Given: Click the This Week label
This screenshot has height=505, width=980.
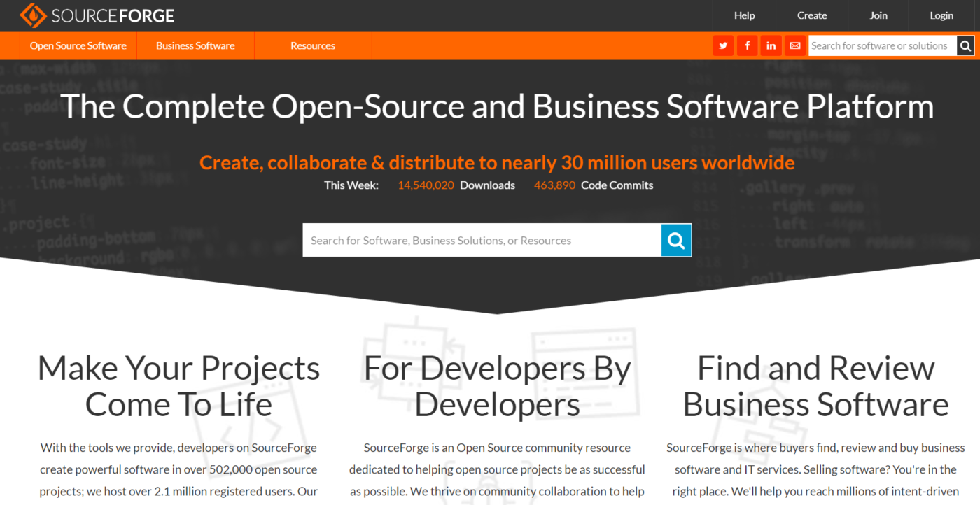Looking at the screenshot, I should [351, 185].
